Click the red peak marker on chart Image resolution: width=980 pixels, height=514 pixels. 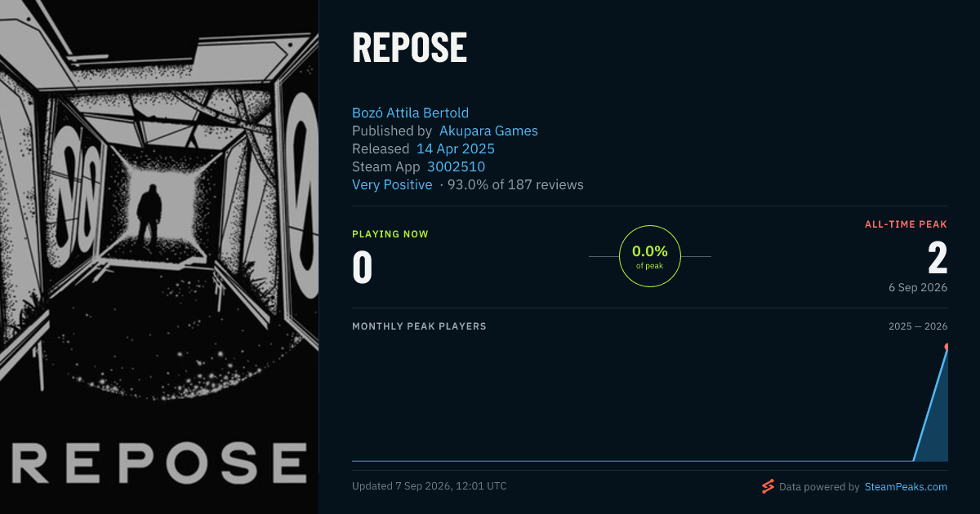[947, 348]
